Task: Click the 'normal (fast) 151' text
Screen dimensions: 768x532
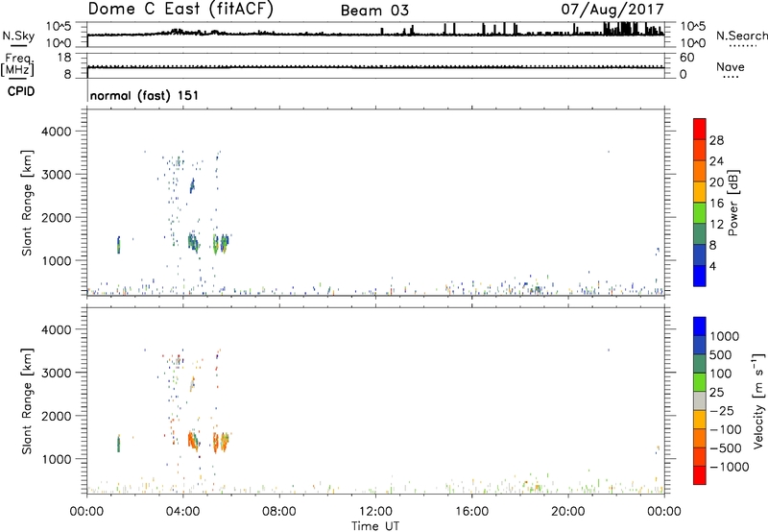Action: [145, 95]
